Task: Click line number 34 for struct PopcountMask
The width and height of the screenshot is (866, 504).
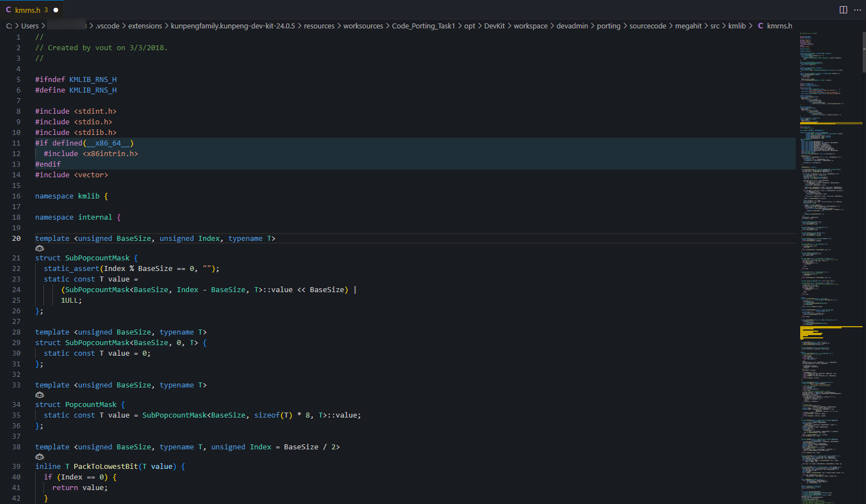Action: [x=16, y=404]
